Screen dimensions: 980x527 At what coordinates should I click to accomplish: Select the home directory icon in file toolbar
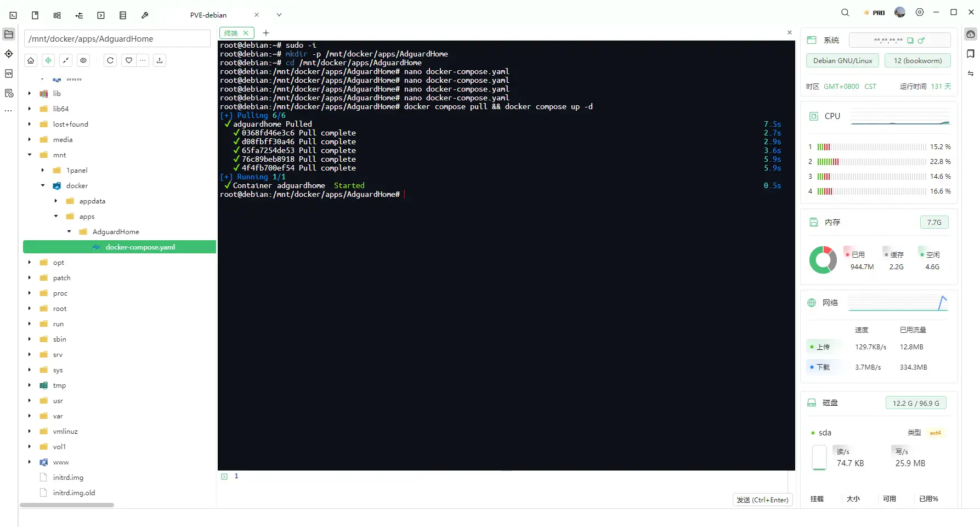click(30, 60)
